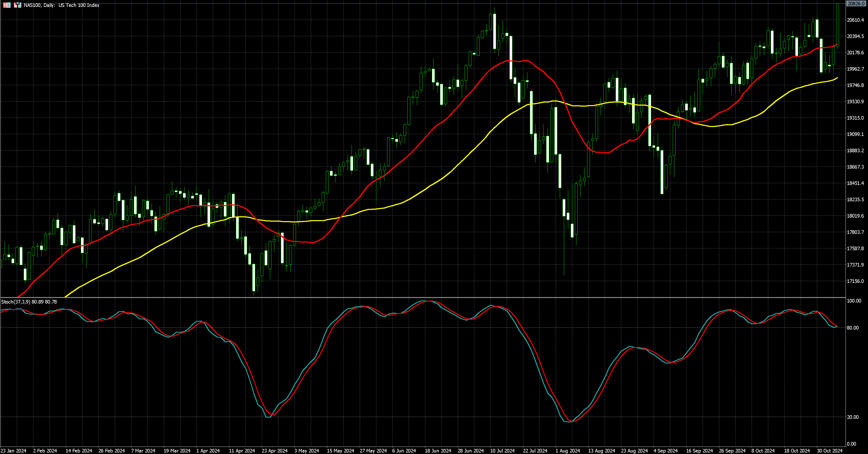Click the 100.00 stochastic scale label

[854, 301]
